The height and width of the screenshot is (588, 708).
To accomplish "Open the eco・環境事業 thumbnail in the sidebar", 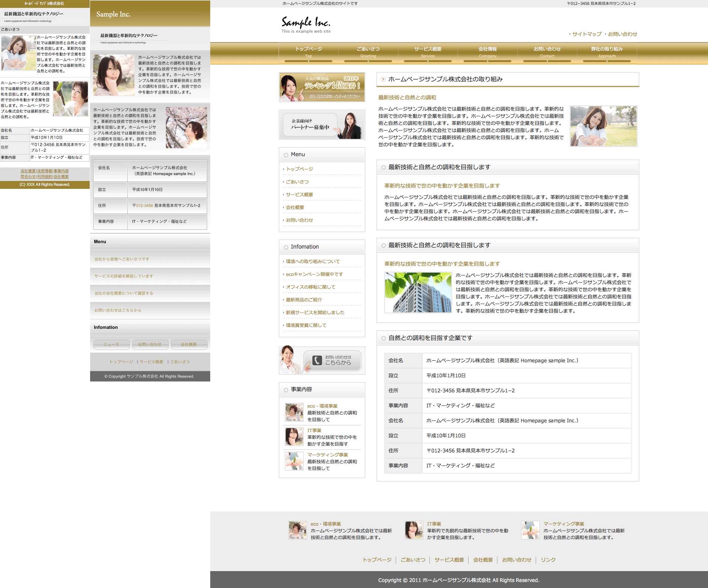I will (x=294, y=412).
